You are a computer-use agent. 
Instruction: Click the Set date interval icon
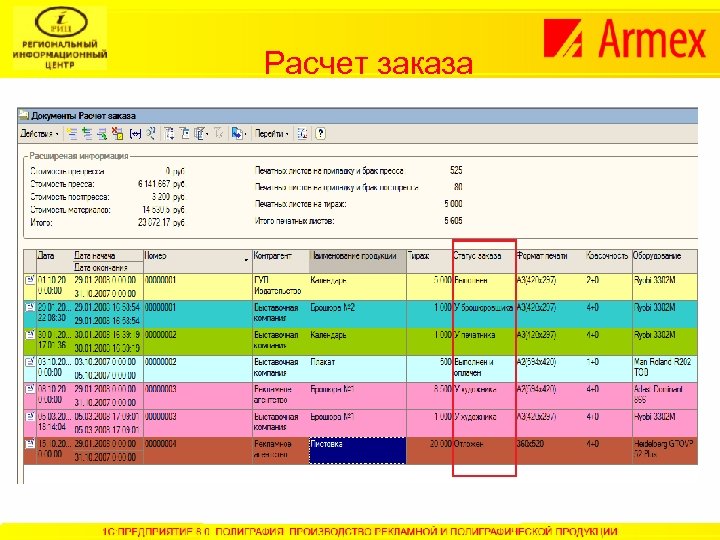tap(135, 134)
